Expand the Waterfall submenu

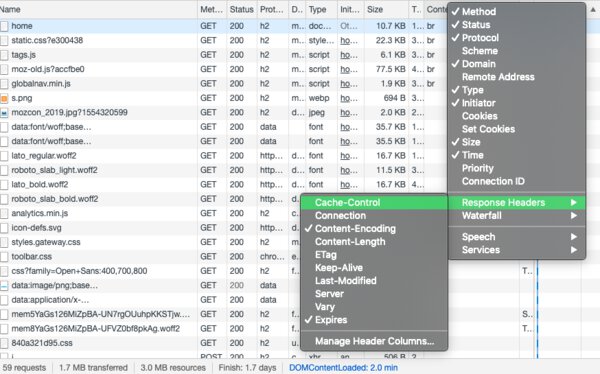[517, 215]
